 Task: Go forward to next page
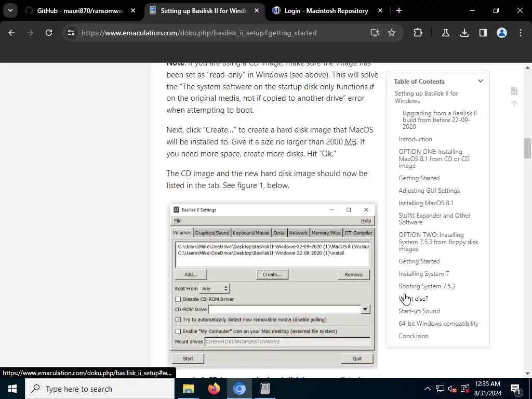(30, 33)
